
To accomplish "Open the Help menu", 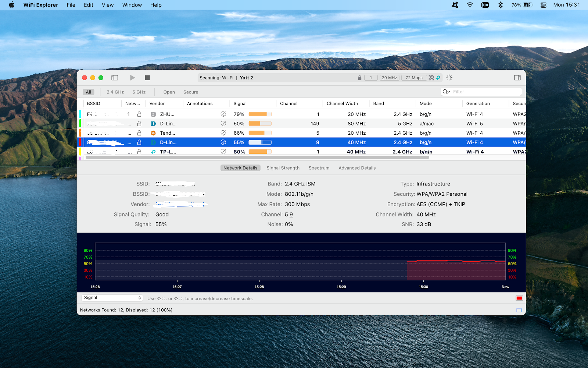I will (x=156, y=5).
